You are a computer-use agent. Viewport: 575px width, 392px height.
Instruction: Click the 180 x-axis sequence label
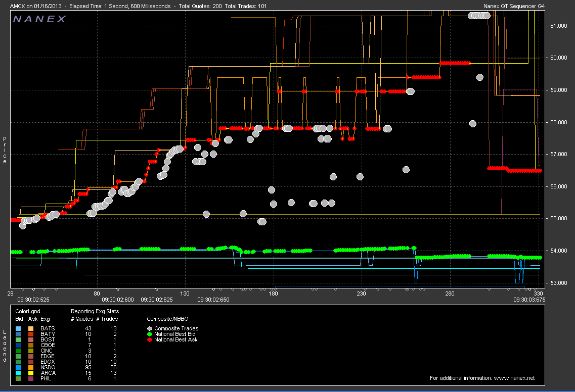[x=273, y=293]
